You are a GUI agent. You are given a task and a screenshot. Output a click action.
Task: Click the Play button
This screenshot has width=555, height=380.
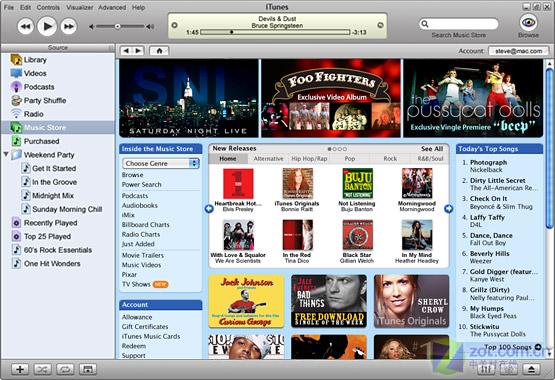tap(47, 26)
